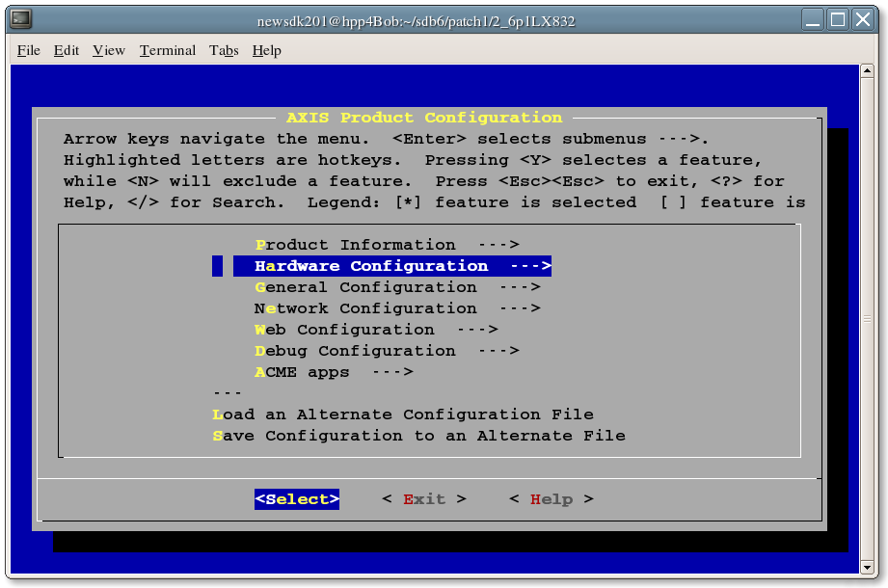
Task: Open the Help menu in menu bar
Action: point(267,50)
